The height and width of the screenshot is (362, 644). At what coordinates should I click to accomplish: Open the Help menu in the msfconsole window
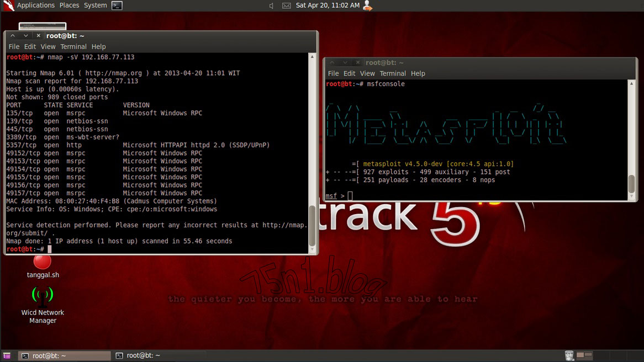coord(418,73)
